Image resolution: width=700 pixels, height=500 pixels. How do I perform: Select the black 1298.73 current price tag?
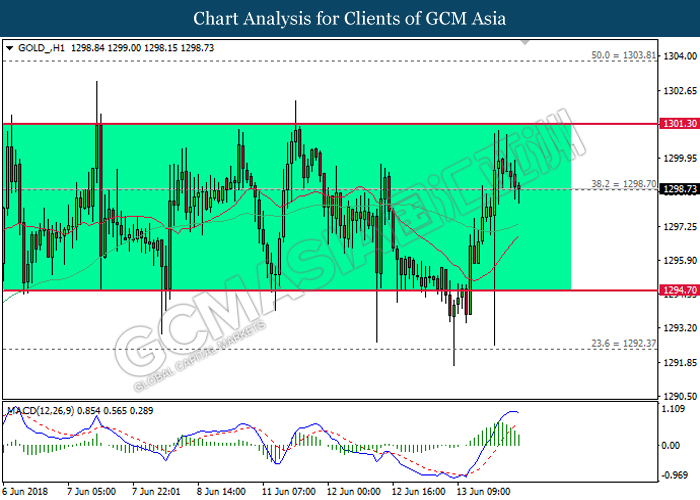pyautogui.click(x=671, y=189)
